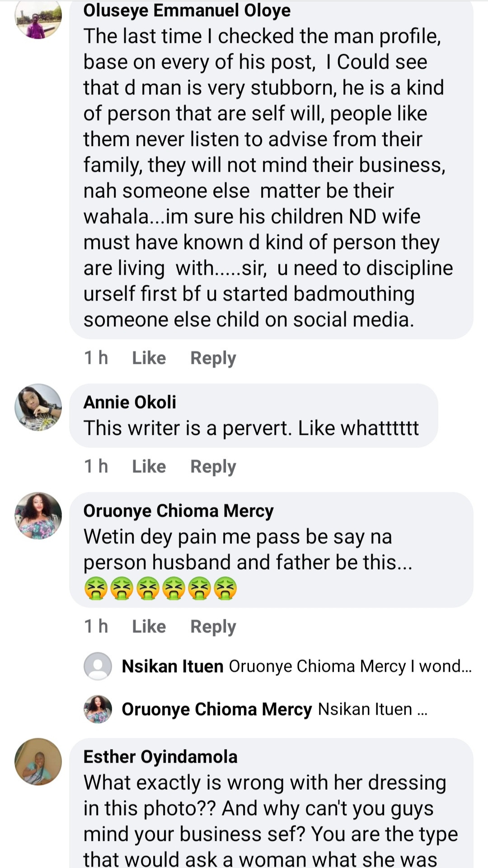Tap Esther Oyindamola's profile picture
The height and width of the screenshot is (868, 488).
pyautogui.click(x=38, y=762)
